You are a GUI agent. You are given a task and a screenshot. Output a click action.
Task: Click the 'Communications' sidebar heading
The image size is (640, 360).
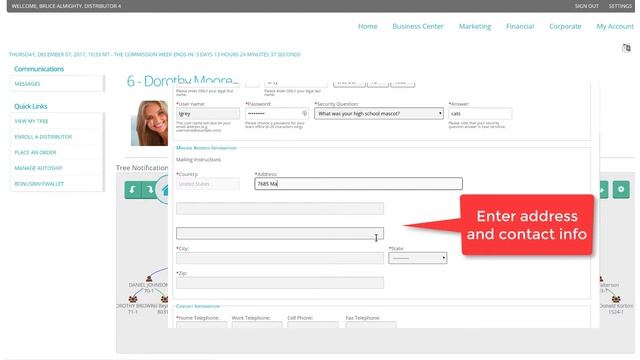click(x=39, y=69)
